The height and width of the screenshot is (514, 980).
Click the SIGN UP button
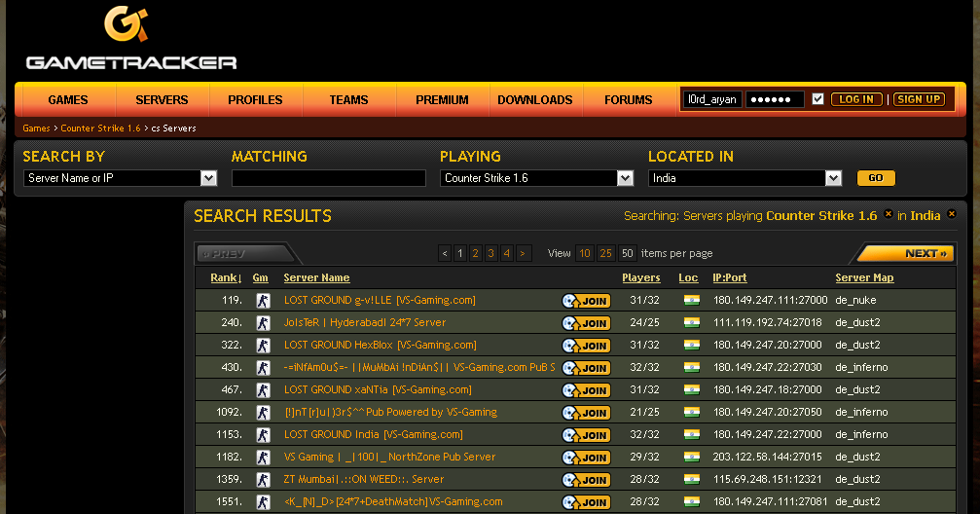click(x=919, y=99)
